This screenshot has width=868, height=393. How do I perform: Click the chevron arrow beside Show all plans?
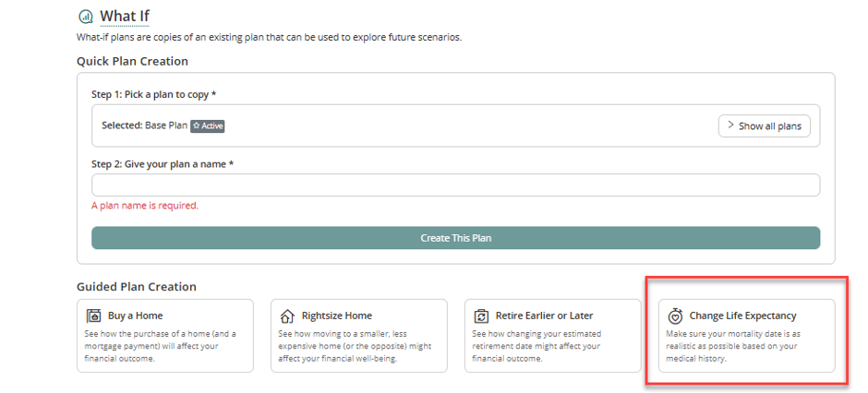point(730,125)
